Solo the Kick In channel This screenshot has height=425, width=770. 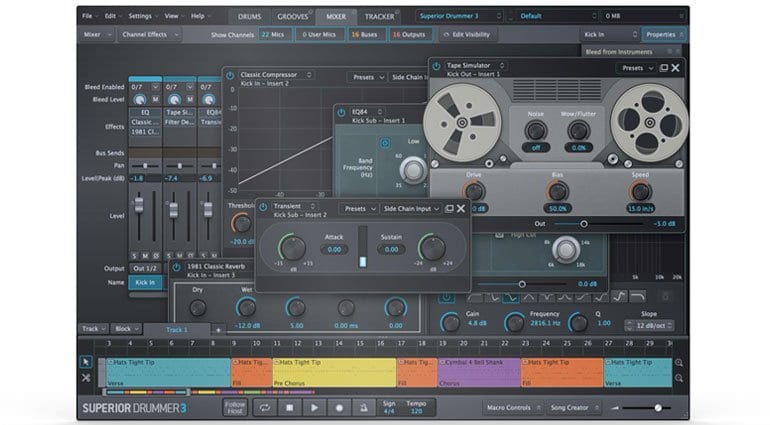tap(134, 256)
